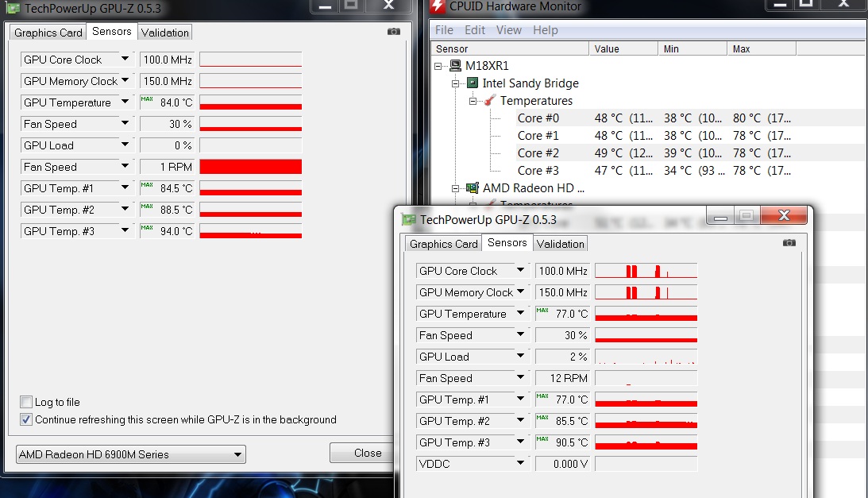Click the 100.0 MHz value in left GPU-Z window
Viewport: 868px width, 498px height.
coord(168,60)
